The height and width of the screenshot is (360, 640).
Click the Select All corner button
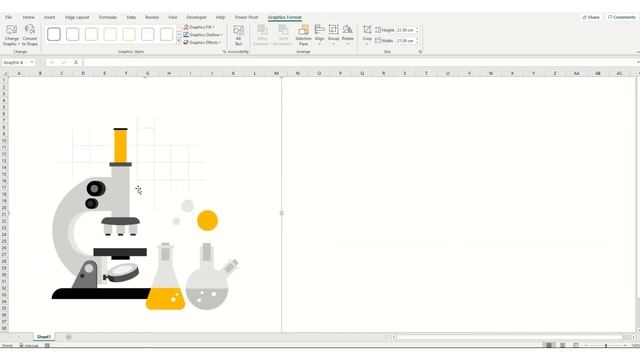click(4, 73)
